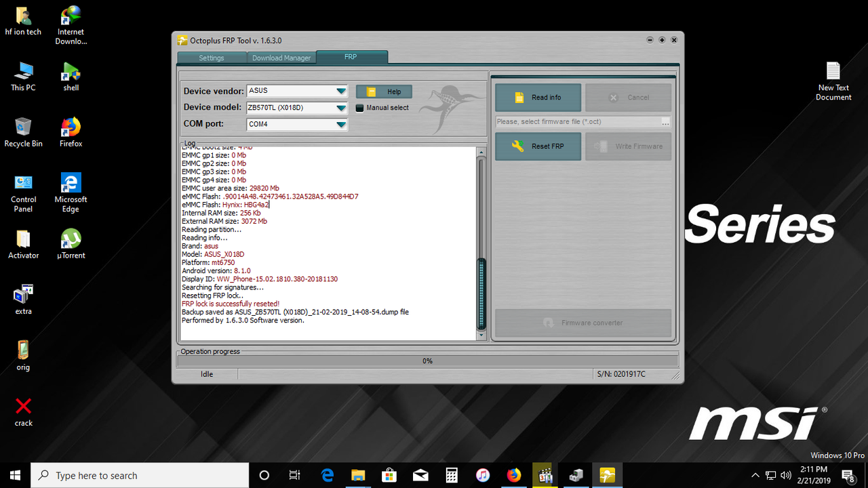Launch Microsoft Edge desktop shortcut

pos(71,193)
